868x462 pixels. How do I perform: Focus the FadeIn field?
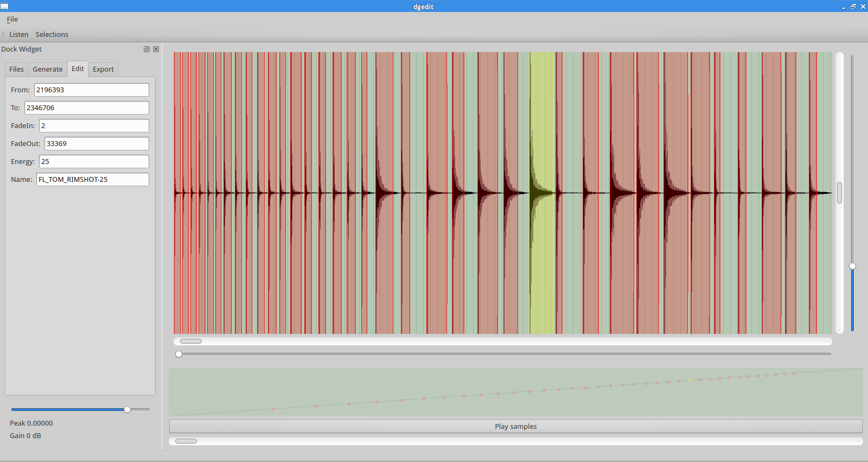(94, 125)
